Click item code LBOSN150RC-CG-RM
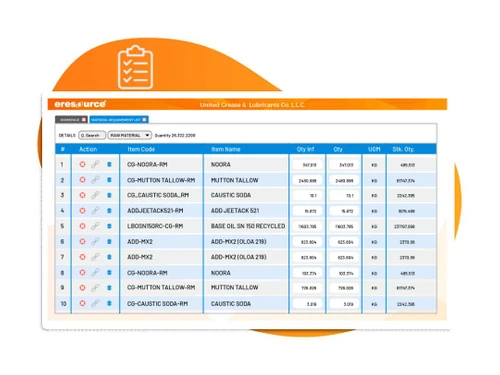Screen dimensions: 500x375 (155, 226)
